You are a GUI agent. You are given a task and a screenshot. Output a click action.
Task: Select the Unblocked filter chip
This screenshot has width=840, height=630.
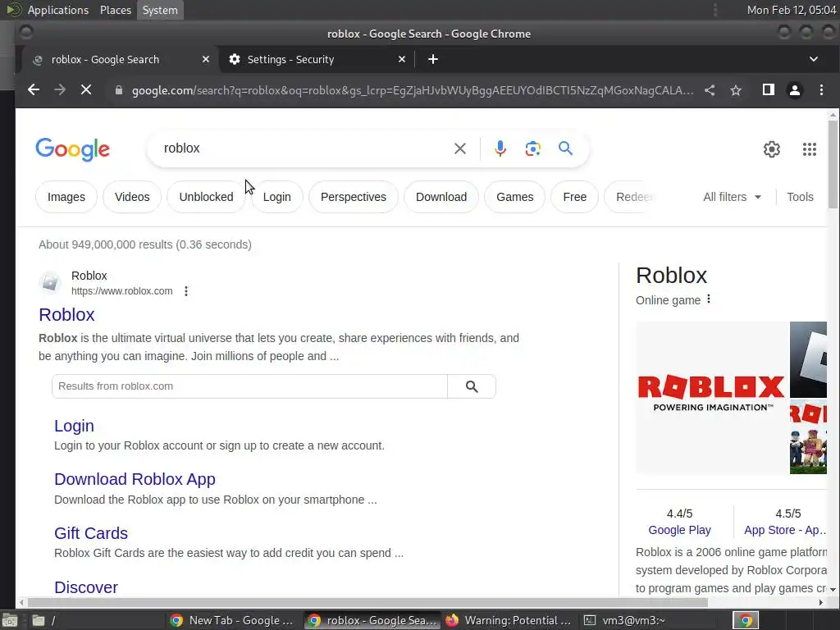pos(206,197)
